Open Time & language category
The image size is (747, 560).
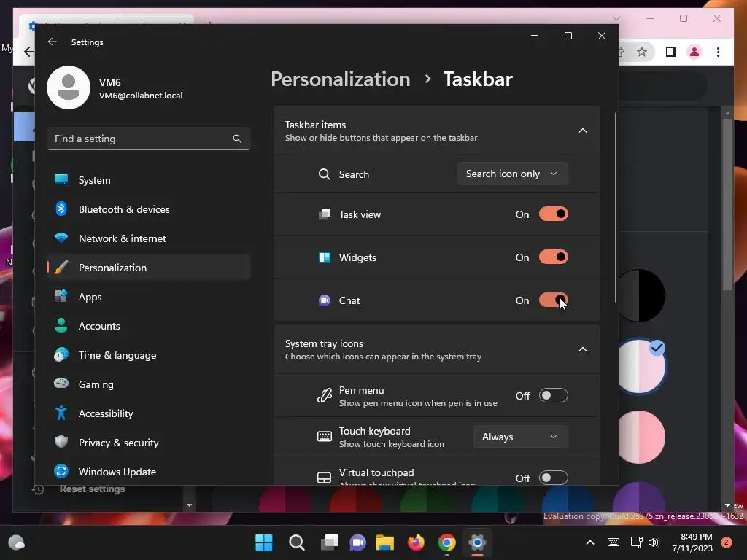pos(149,355)
